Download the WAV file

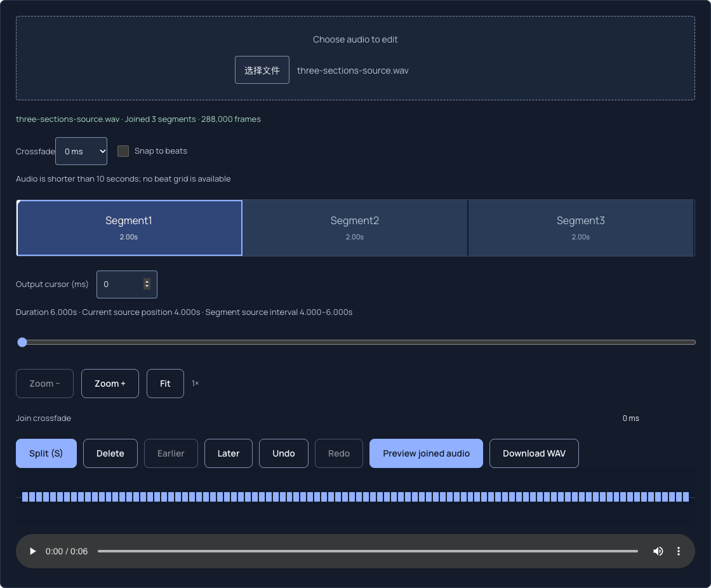[x=534, y=453]
